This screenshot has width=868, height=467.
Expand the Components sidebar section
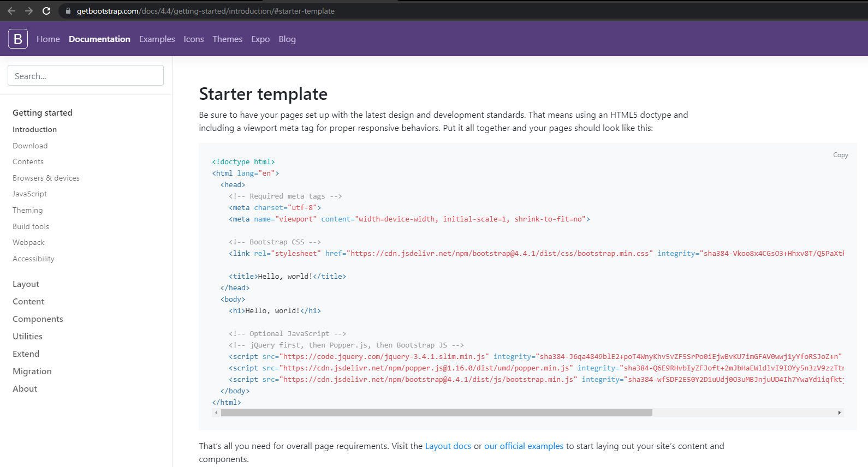coord(38,319)
